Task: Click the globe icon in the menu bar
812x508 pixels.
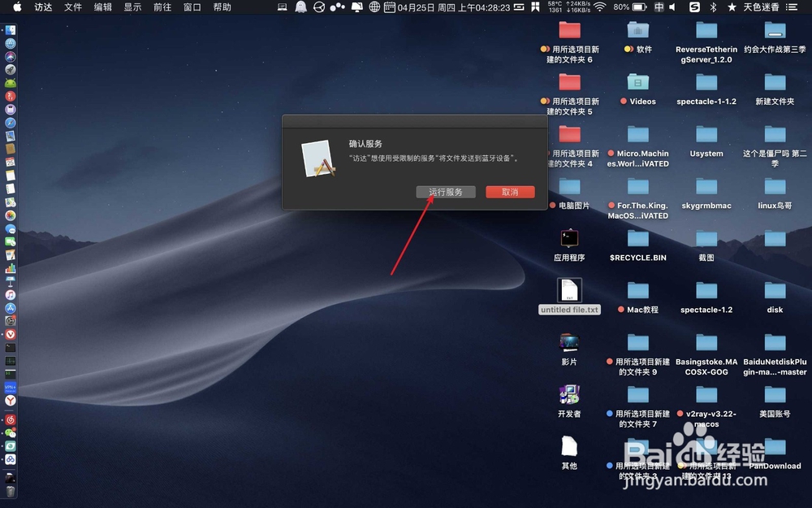Action: 374,7
